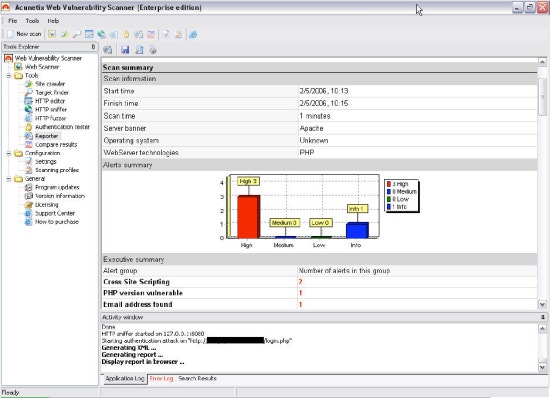Click the New scan toolbar button

pos(24,34)
